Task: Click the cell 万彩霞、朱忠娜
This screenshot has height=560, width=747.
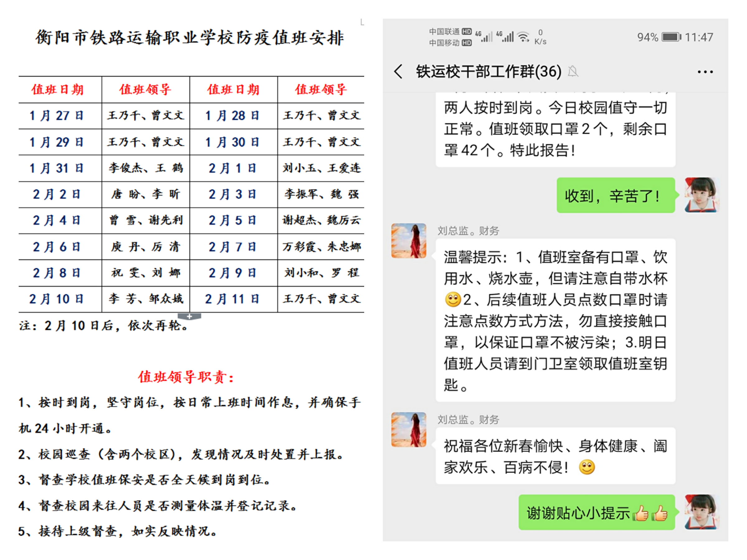Action: pos(322,246)
